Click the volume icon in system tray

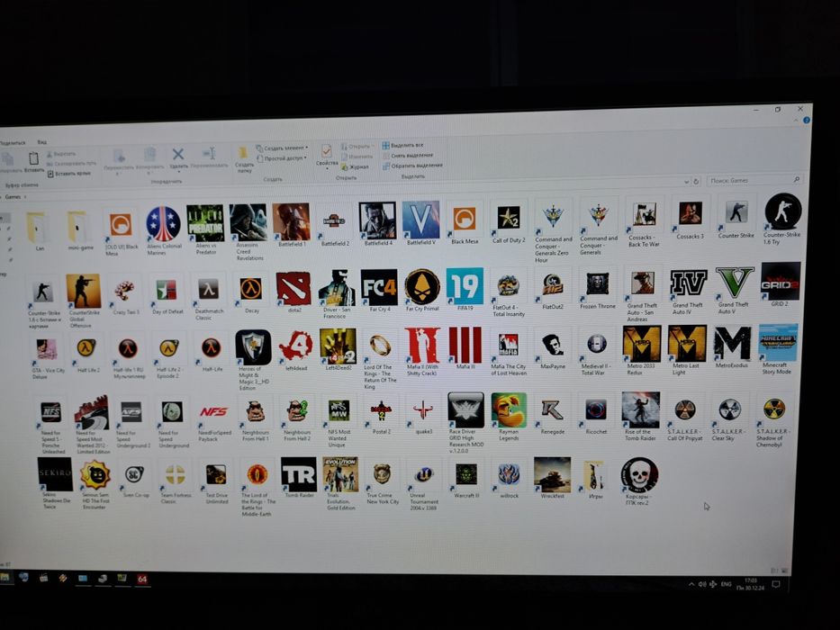[x=701, y=584]
